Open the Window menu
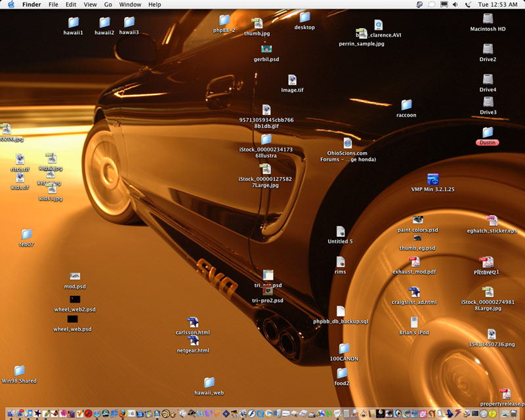 pyautogui.click(x=130, y=5)
